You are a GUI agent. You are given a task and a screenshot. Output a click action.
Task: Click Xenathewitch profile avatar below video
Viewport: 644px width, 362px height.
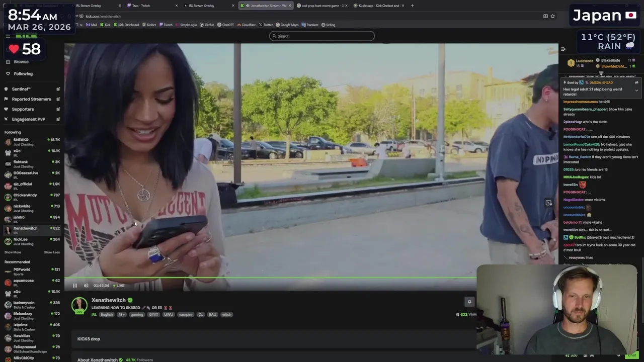79,305
